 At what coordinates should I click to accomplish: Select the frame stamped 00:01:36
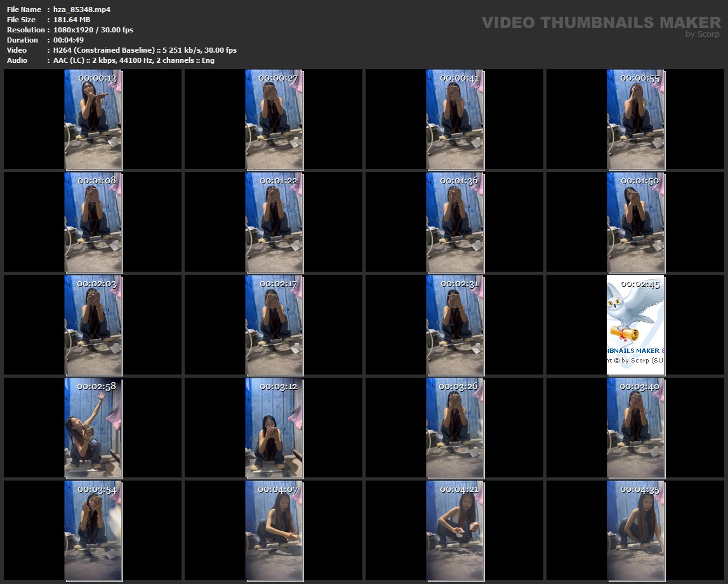[455, 222]
